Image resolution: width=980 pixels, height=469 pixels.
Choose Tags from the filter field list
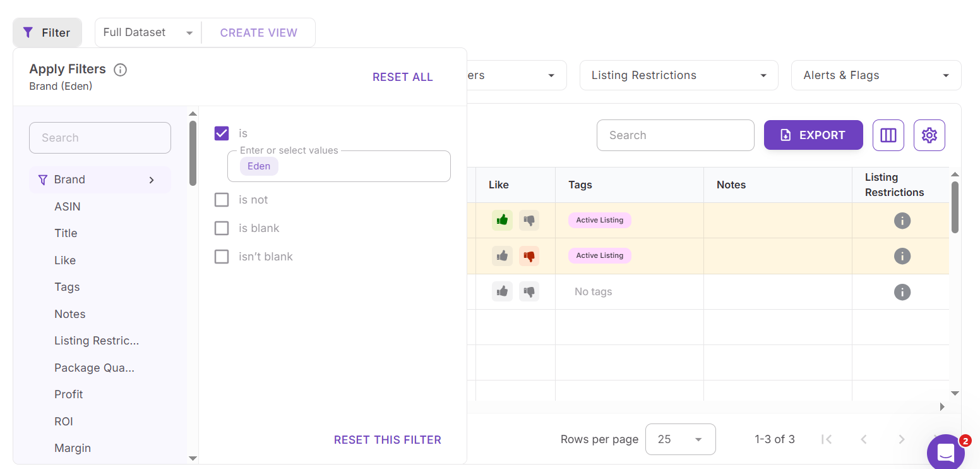(67, 287)
